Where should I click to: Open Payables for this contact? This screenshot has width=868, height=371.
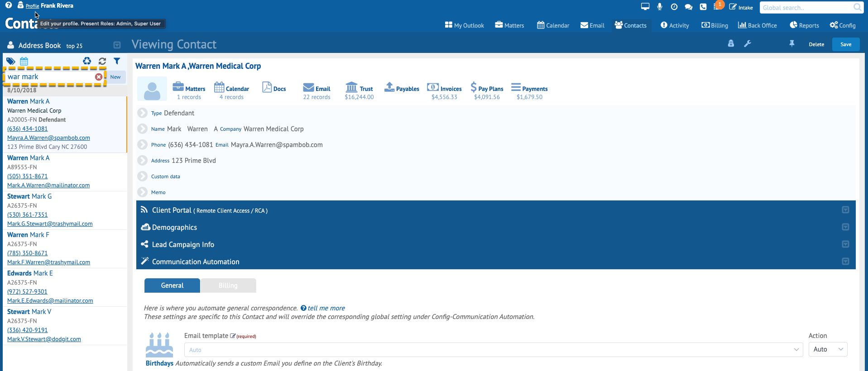402,88
